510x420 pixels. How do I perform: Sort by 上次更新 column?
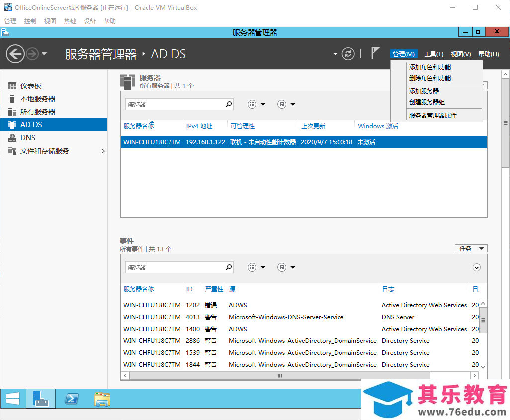313,126
